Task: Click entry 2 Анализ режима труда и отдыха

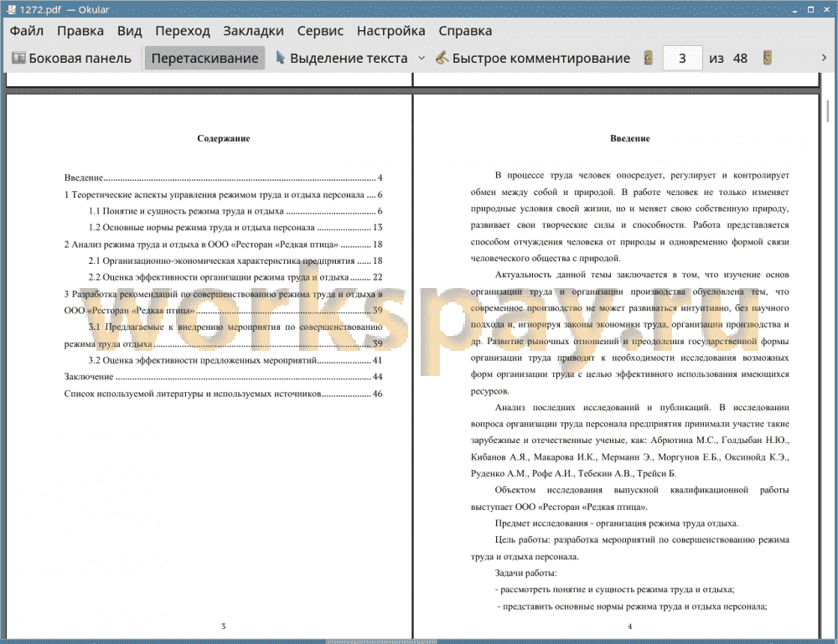Action: click(x=224, y=245)
